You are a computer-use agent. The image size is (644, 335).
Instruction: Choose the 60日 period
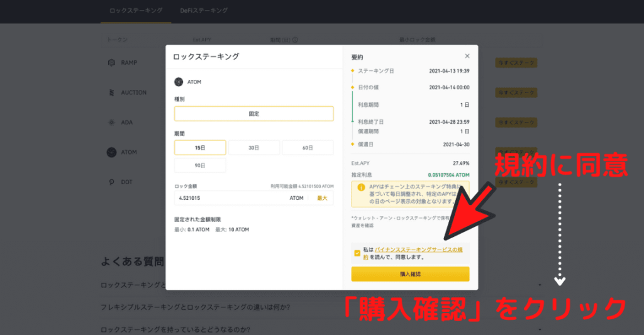click(x=308, y=148)
